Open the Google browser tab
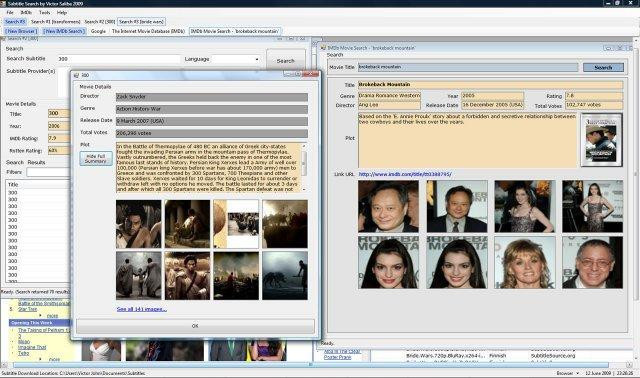640x378 pixels. click(98, 31)
